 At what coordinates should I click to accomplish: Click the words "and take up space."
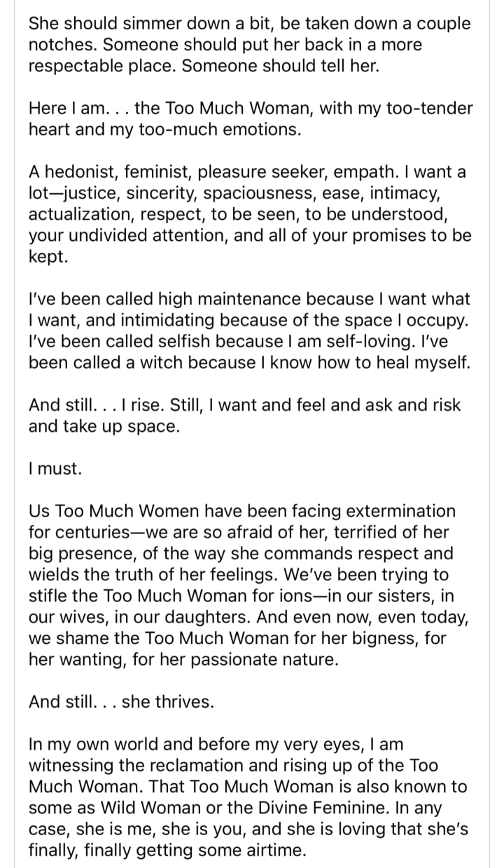click(x=104, y=426)
